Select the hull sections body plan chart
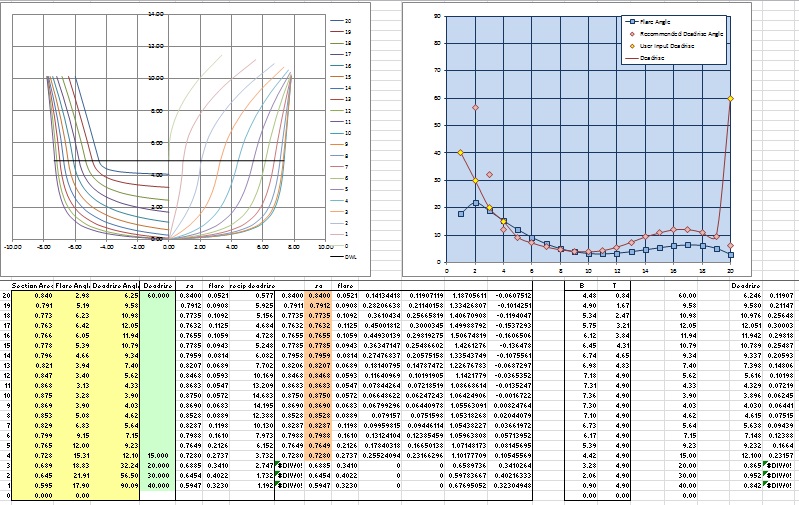799x505 pixels. (170, 130)
